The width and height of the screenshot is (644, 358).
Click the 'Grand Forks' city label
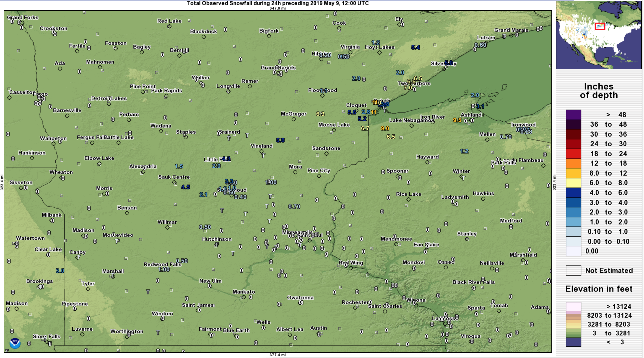(23, 18)
